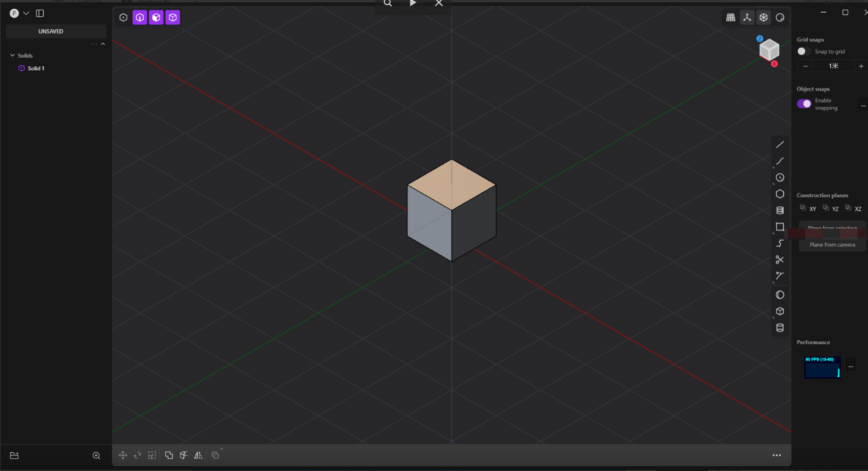Click the UNSAVED file button
The height and width of the screenshot is (471, 868).
point(56,31)
